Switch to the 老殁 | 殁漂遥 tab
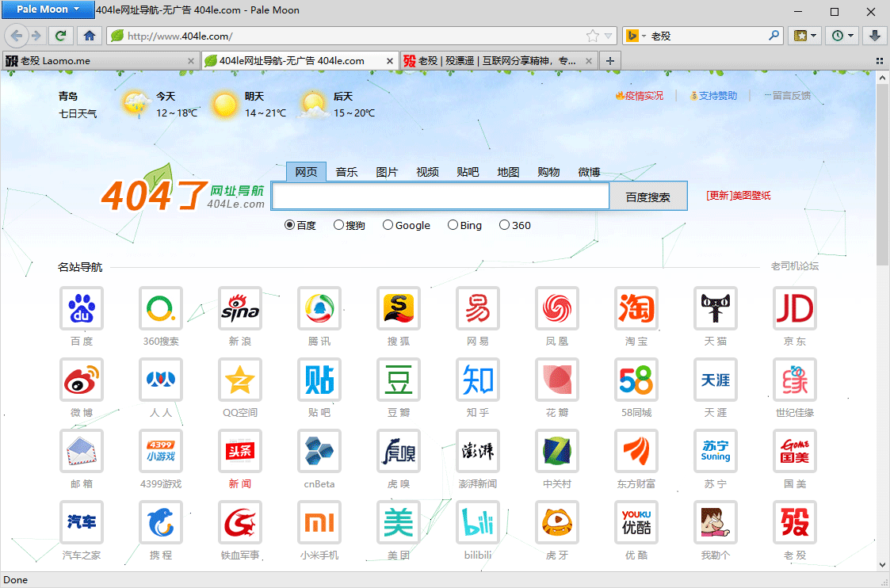890x588 pixels. [498, 61]
